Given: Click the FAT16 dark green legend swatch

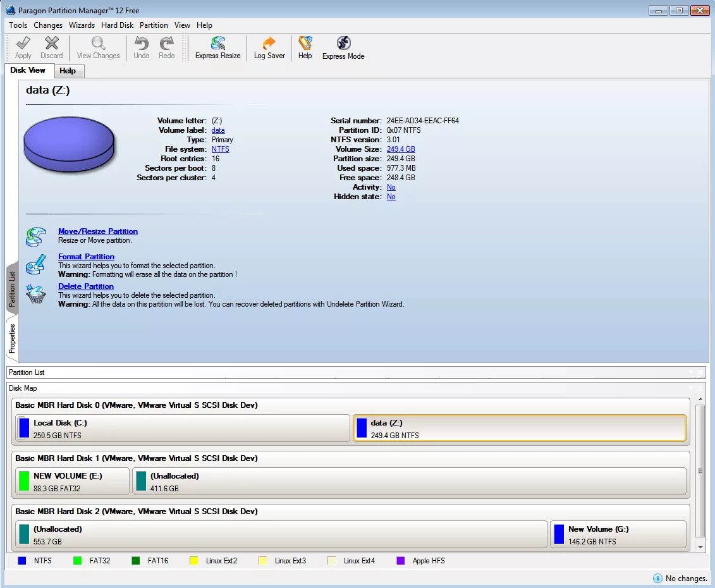Looking at the screenshot, I should [x=135, y=561].
